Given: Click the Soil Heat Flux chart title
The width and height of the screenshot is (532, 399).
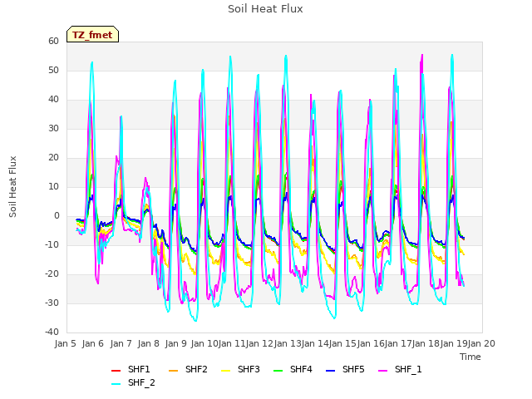Looking at the screenshot, I should point(265,9).
